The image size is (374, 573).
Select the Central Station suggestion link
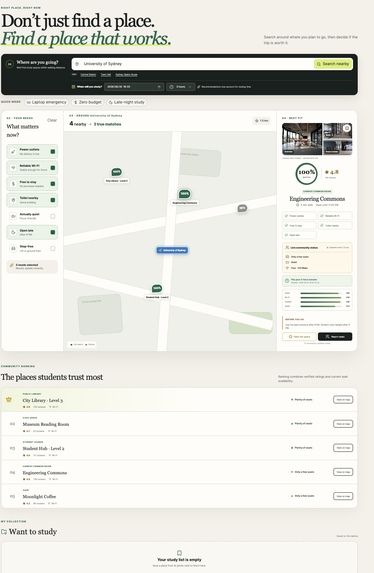(88, 75)
